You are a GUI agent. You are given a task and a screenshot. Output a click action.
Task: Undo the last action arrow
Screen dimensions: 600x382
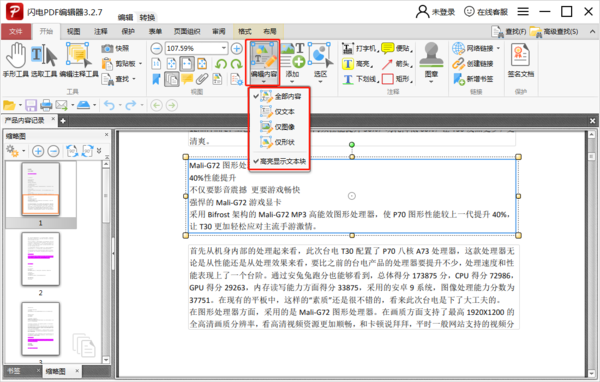coord(109,105)
